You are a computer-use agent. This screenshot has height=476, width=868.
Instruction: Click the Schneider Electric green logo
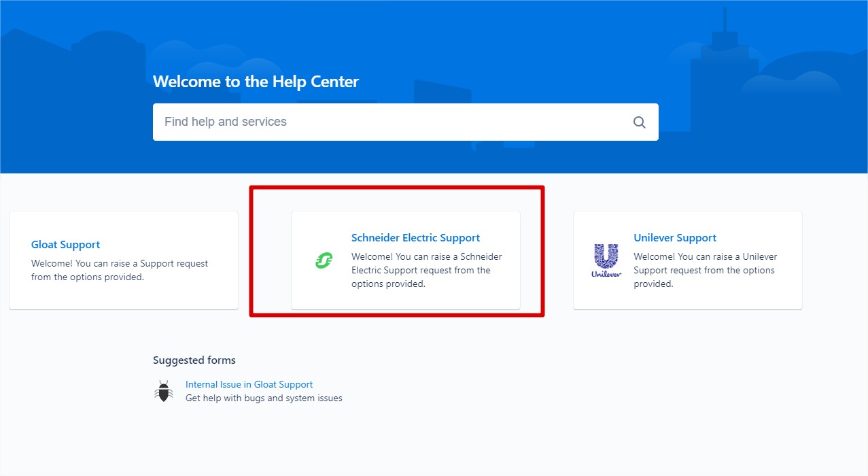pos(324,260)
